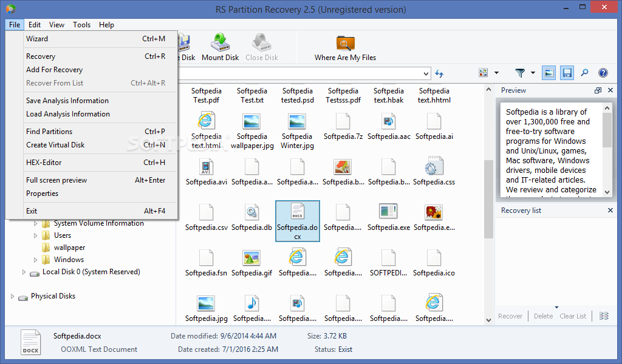The height and width of the screenshot is (364, 622).
Task: Choose Add For Recovery menu entry
Action: [92, 70]
